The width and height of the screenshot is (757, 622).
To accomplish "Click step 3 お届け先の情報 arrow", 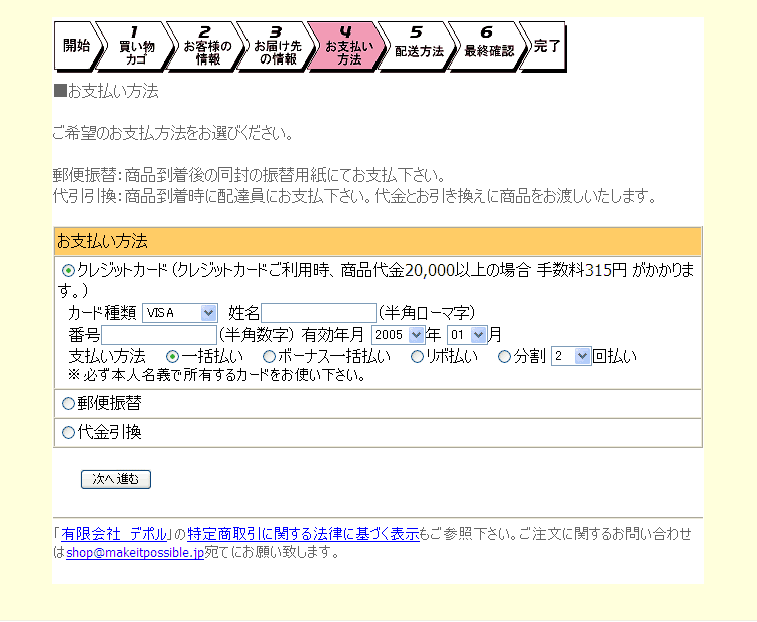I will 277,47.
